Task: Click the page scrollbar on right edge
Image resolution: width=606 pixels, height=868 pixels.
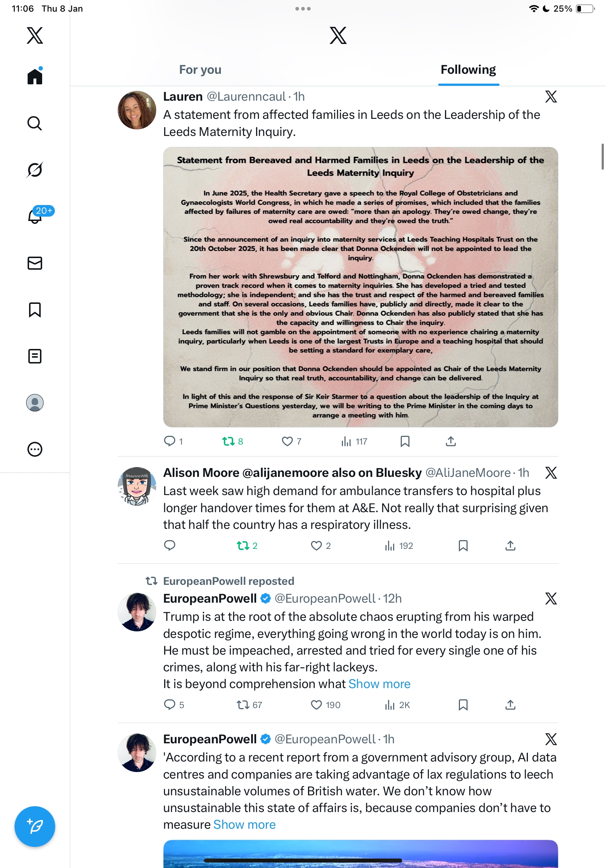Action: (603, 157)
